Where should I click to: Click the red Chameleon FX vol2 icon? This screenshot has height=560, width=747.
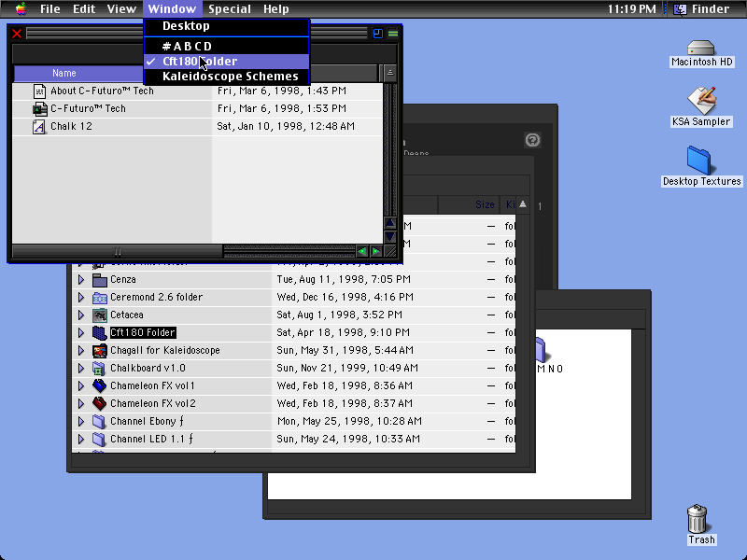point(99,404)
